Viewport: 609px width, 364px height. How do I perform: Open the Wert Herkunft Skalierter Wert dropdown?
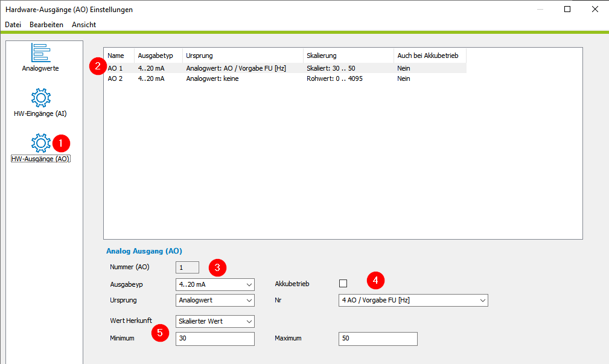point(215,321)
